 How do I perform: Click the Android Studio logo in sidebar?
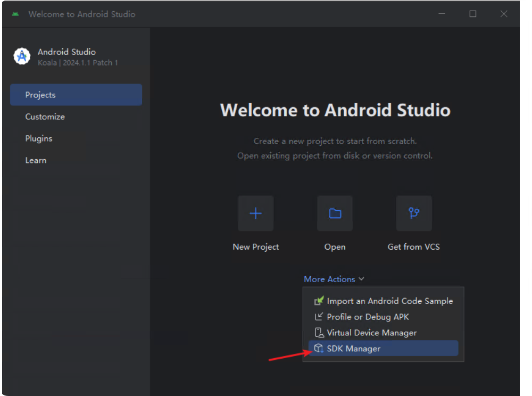pos(22,56)
